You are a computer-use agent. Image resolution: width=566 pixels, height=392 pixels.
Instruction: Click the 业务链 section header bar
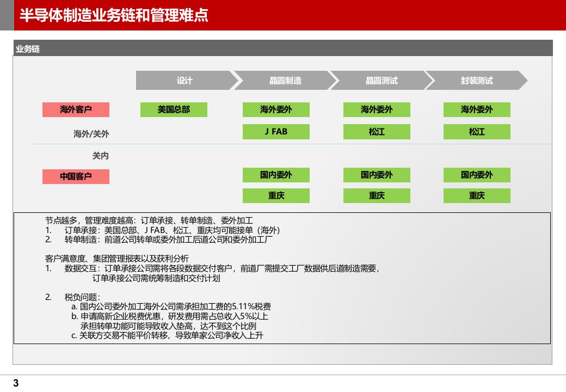tap(283, 48)
